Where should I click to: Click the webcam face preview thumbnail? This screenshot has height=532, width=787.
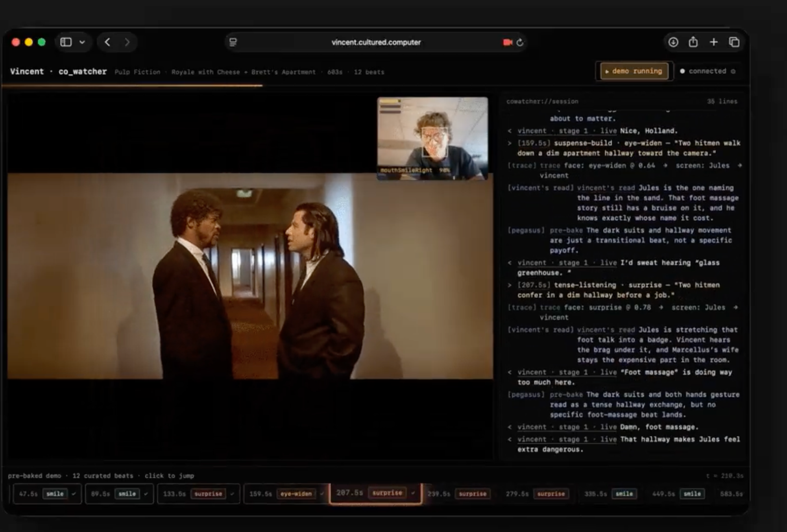[432, 139]
